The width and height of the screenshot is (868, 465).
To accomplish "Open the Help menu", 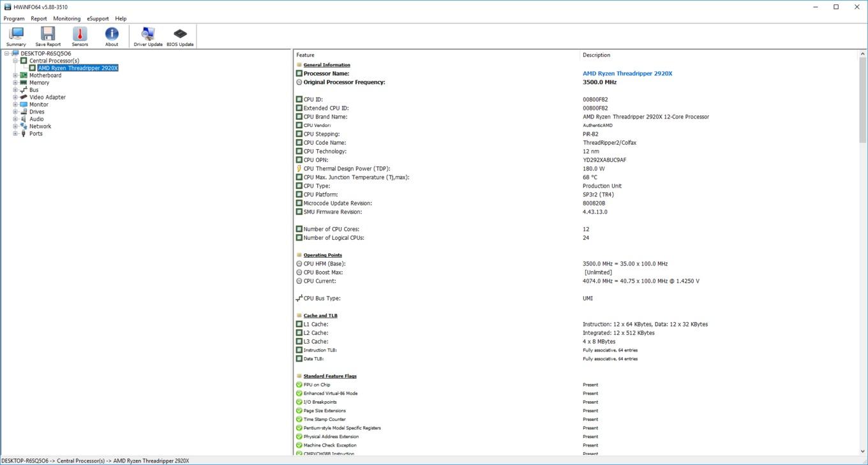I will pyautogui.click(x=121, y=18).
